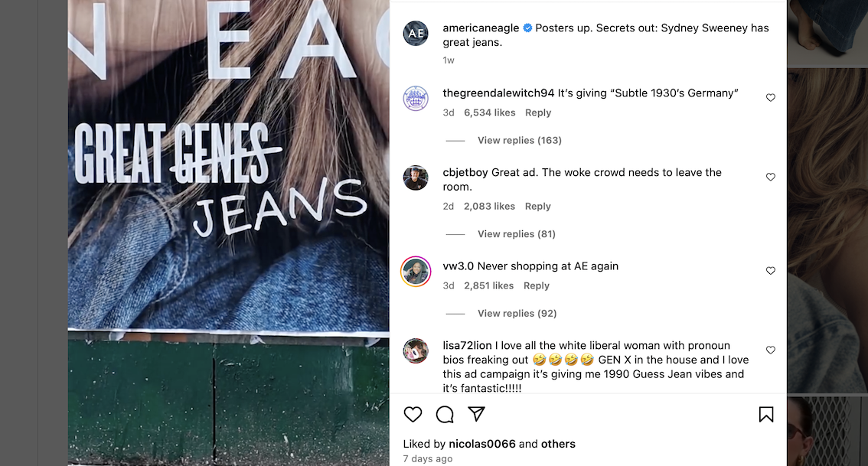Reply to vw3.0's comment
The height and width of the screenshot is (466, 868).
pyautogui.click(x=537, y=285)
